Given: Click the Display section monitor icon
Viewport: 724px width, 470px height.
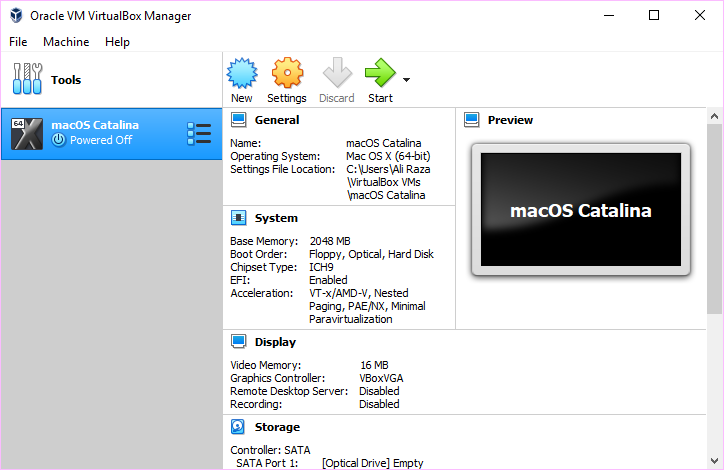Looking at the screenshot, I should [239, 342].
